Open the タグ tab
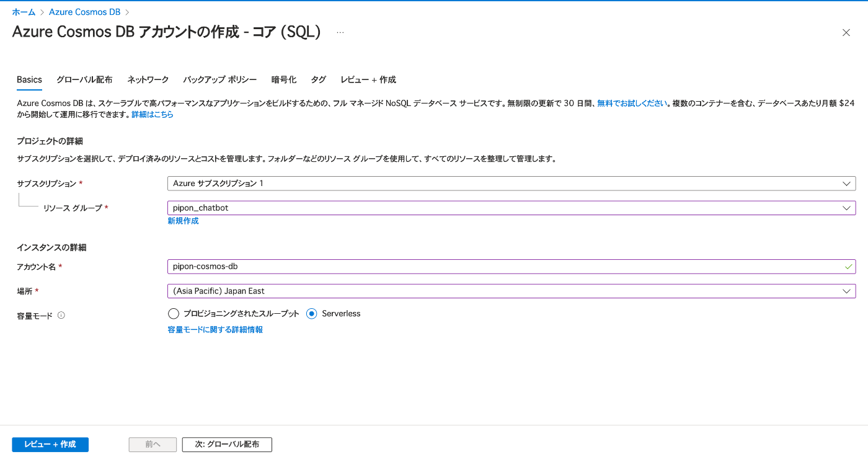This screenshot has height=467, width=868. 318,80
